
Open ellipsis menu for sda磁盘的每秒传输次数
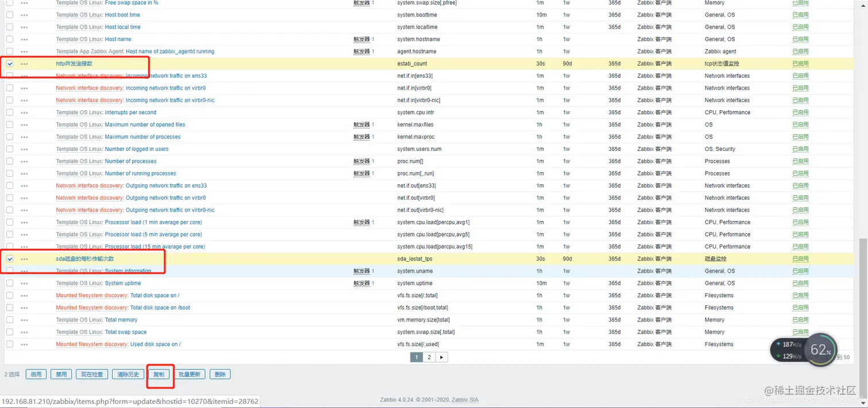tap(24, 259)
